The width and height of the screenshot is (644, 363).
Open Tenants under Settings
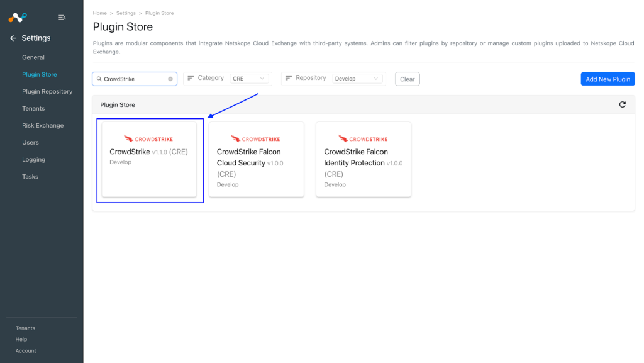[x=33, y=108]
